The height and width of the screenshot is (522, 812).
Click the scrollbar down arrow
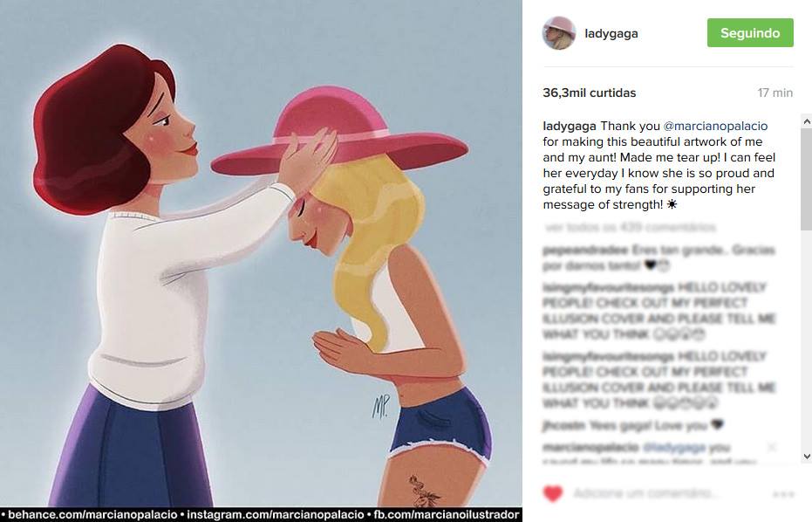pos(806,457)
